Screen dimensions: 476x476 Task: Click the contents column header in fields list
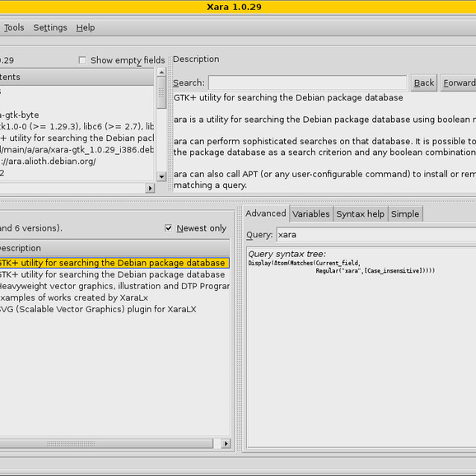coord(77,77)
